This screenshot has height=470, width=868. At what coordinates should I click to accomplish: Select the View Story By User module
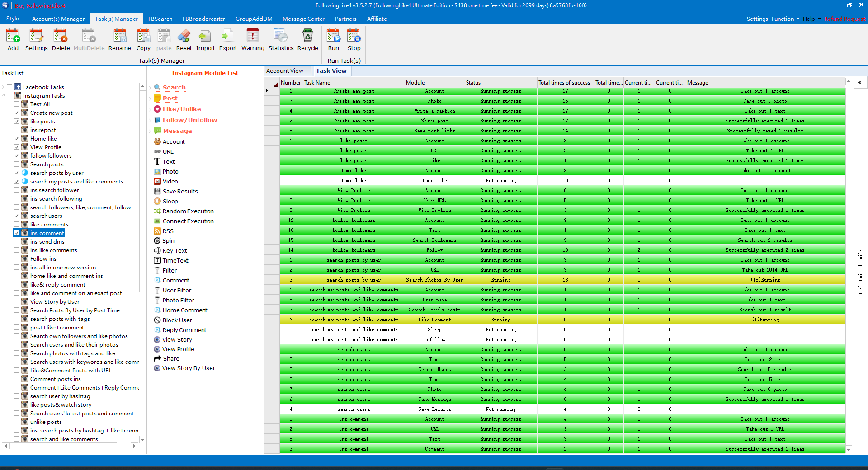[189, 368]
